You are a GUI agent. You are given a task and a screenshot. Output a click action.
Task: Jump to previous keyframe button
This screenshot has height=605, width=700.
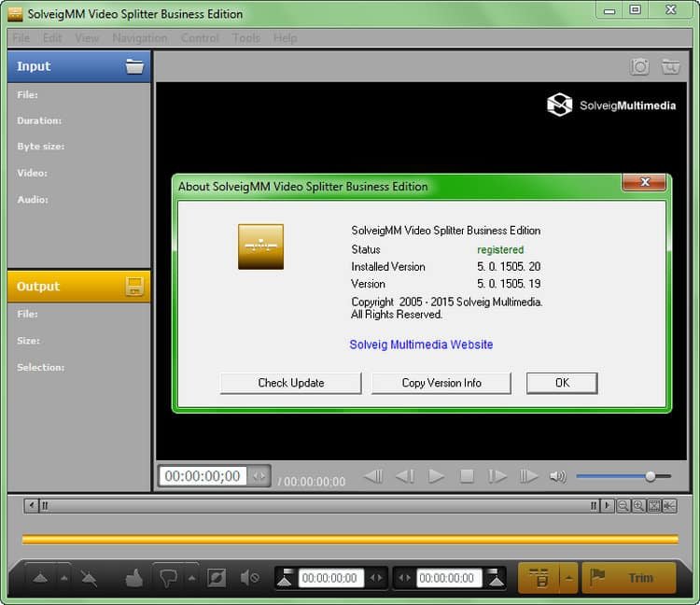(373, 476)
